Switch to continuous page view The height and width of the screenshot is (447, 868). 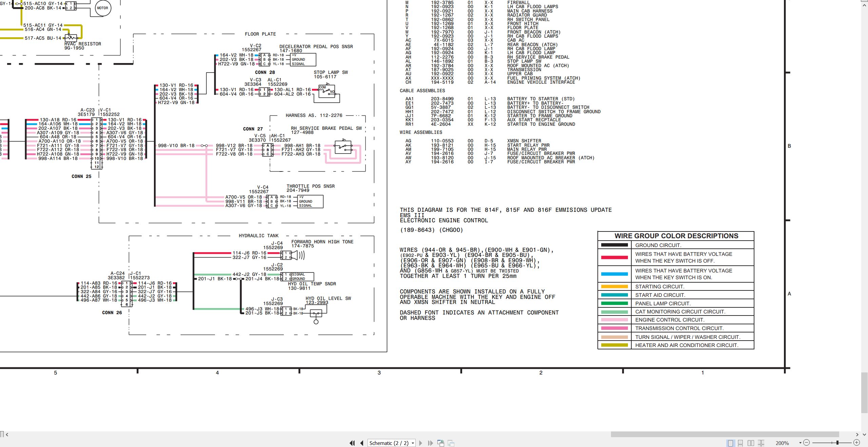(x=741, y=443)
